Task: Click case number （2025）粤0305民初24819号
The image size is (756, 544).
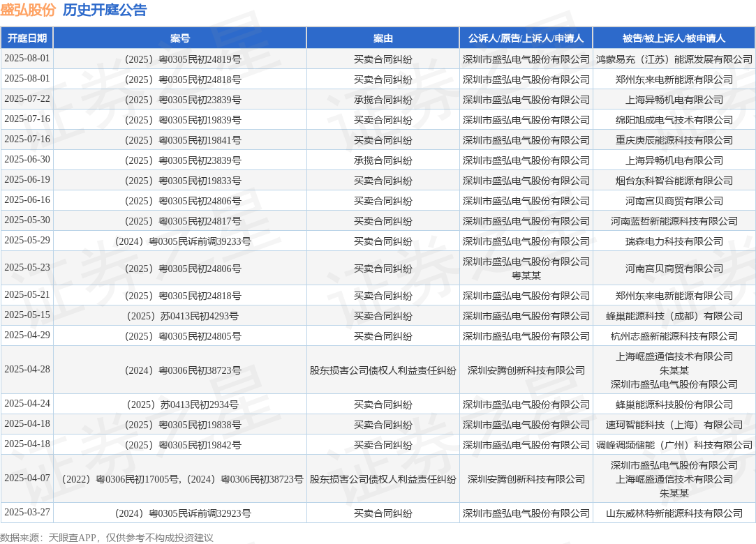Action: click(x=183, y=59)
